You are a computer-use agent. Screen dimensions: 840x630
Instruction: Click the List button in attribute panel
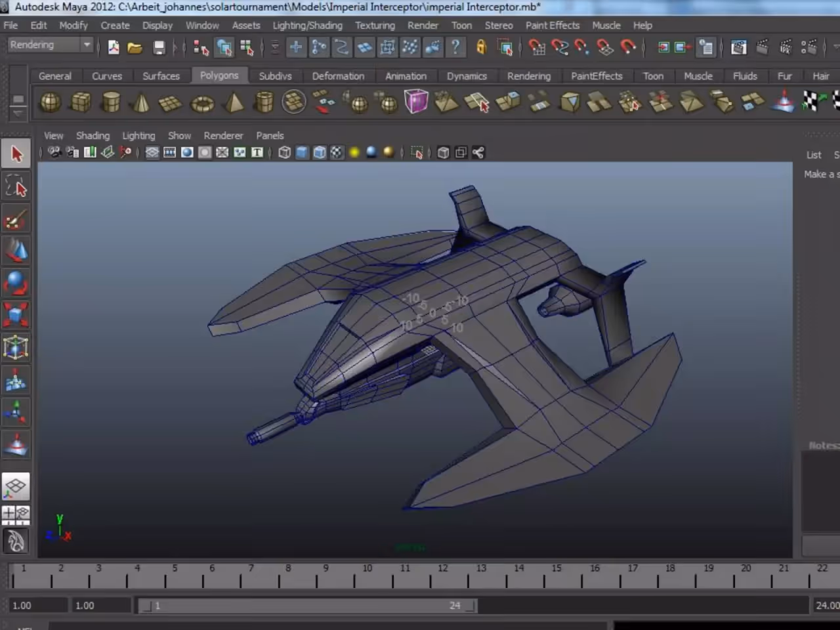point(814,155)
